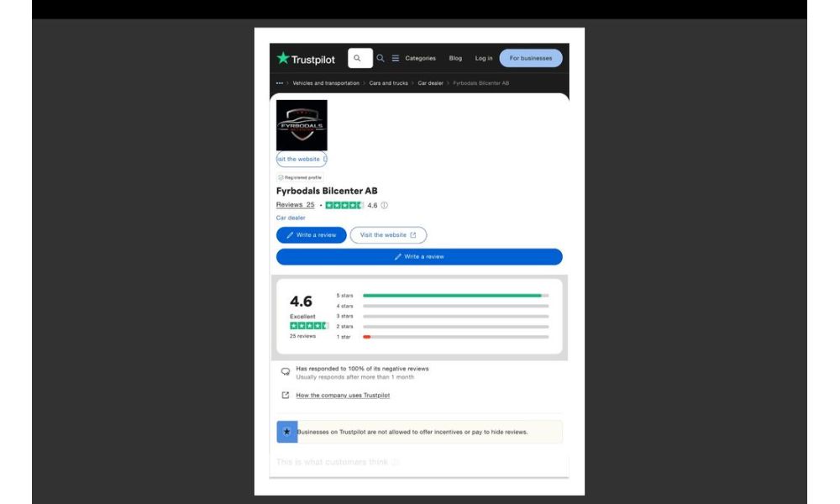Click the full-width Write a review button
Viewport: 840px width, 504px height.
pos(419,256)
